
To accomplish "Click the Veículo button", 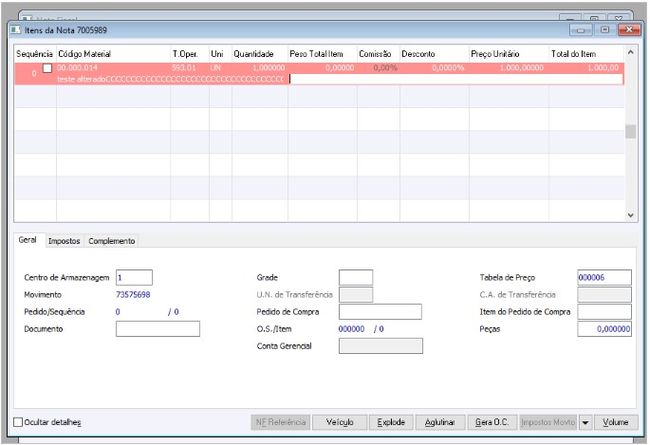I will tap(340, 422).
